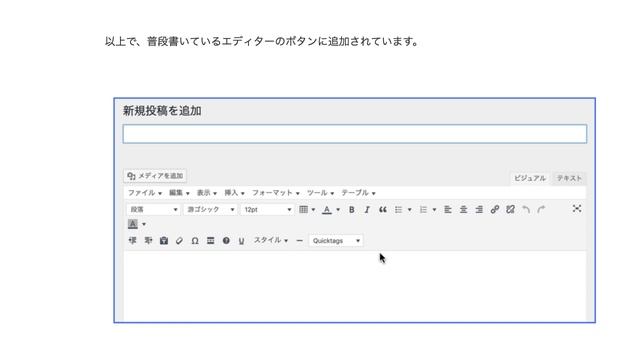Open special characters with the Omega icon

pos(195,241)
